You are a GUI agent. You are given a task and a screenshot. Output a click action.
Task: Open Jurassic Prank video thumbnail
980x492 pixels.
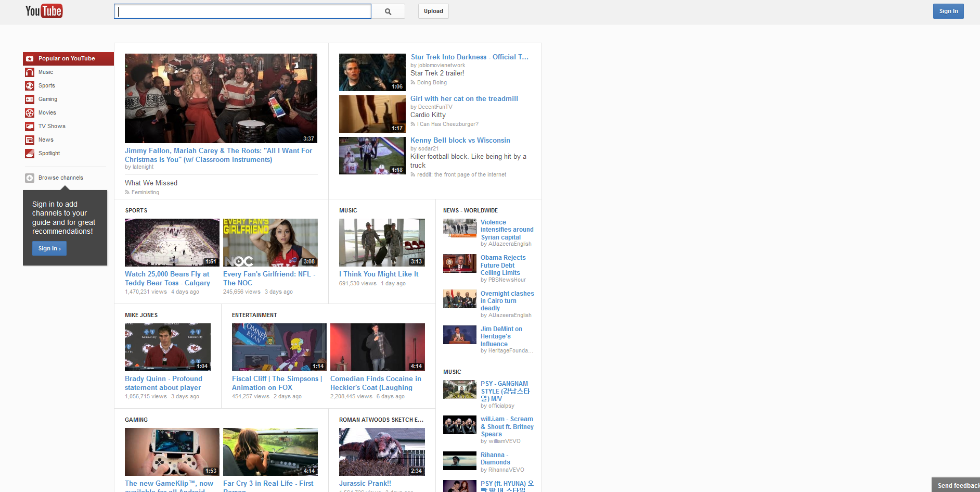pyautogui.click(x=382, y=452)
